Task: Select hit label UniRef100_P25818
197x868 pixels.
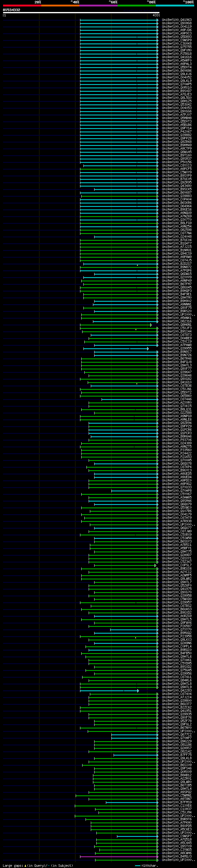Action: click(x=177, y=54)
